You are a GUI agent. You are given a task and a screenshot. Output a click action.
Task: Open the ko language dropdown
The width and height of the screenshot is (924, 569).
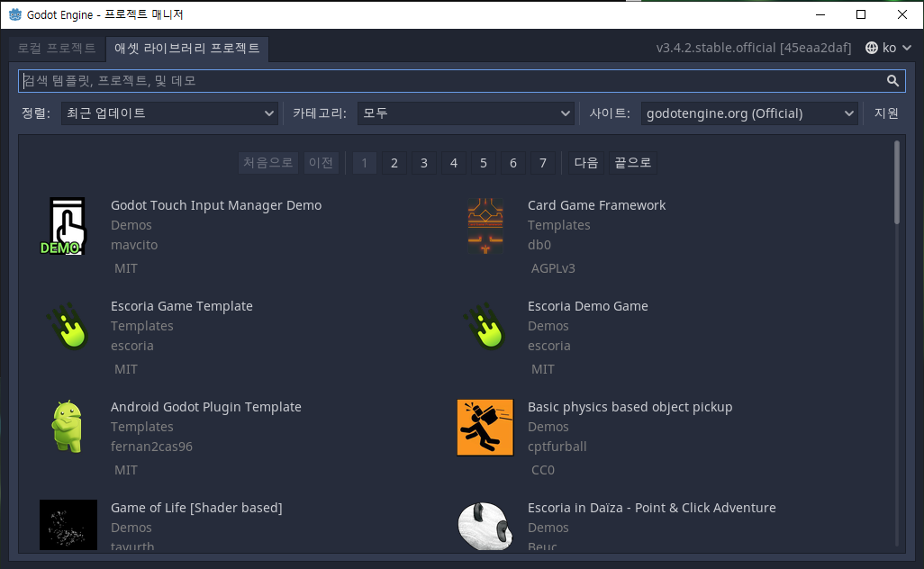889,48
